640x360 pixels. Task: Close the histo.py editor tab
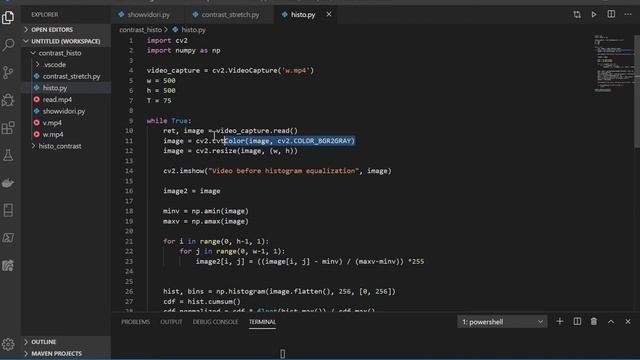[329, 14]
